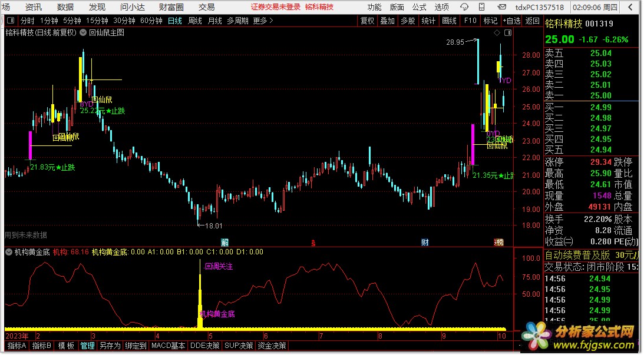
Task: Select the DDE决策 indicator tab
Action: click(x=205, y=346)
